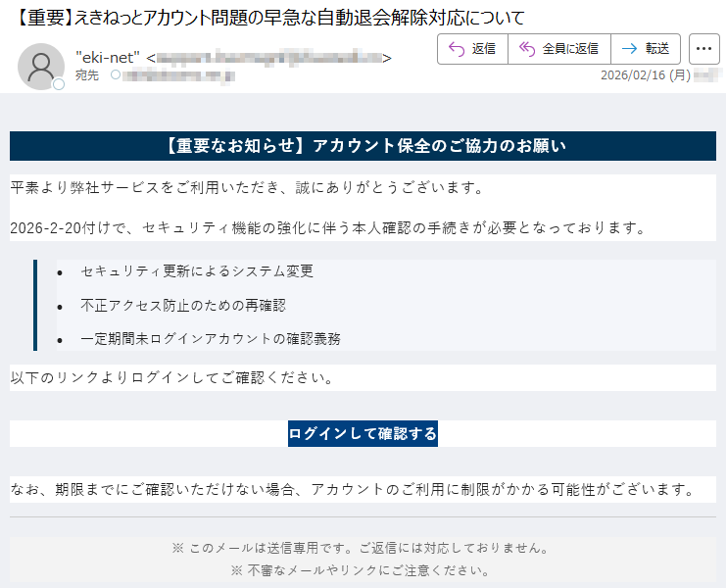Click the blurred recipient address after 宛先
The width and height of the screenshot is (727, 588).
tap(178, 74)
